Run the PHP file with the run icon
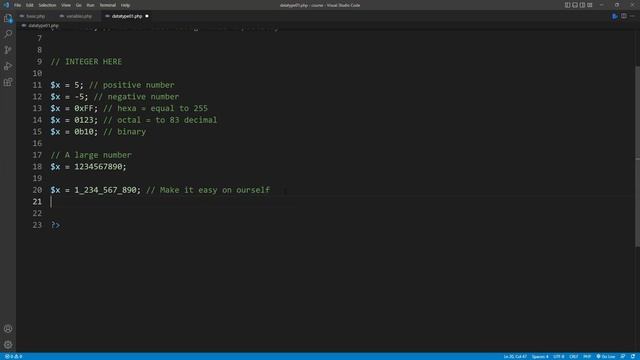640x360 pixels. pyautogui.click(x=615, y=16)
